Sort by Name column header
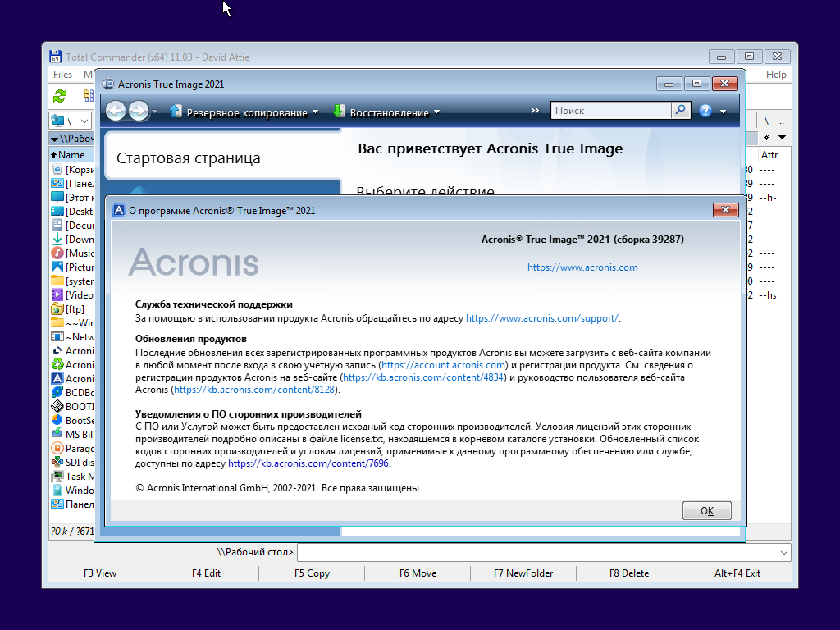The height and width of the screenshot is (630, 840). pyautogui.click(x=71, y=155)
